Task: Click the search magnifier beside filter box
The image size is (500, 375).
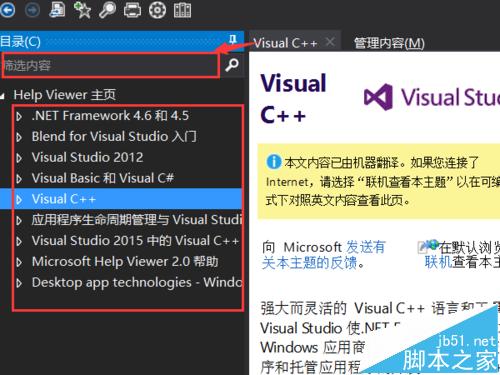Action: [232, 65]
